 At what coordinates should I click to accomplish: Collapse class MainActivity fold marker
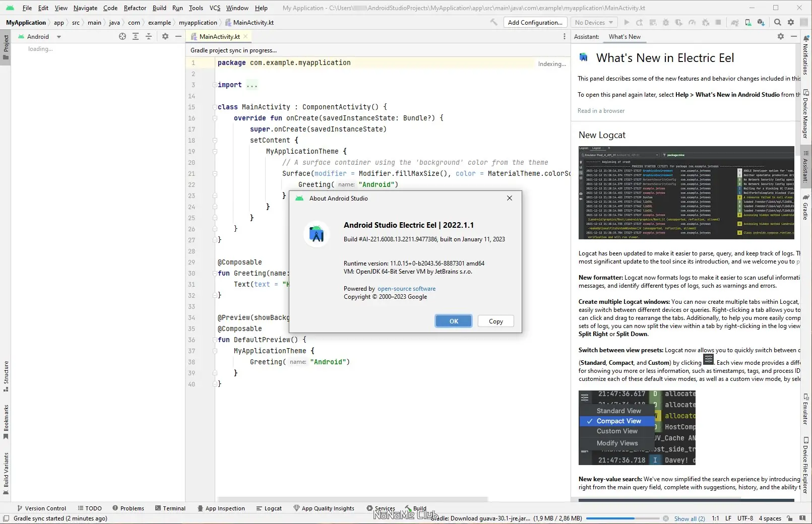(x=215, y=107)
